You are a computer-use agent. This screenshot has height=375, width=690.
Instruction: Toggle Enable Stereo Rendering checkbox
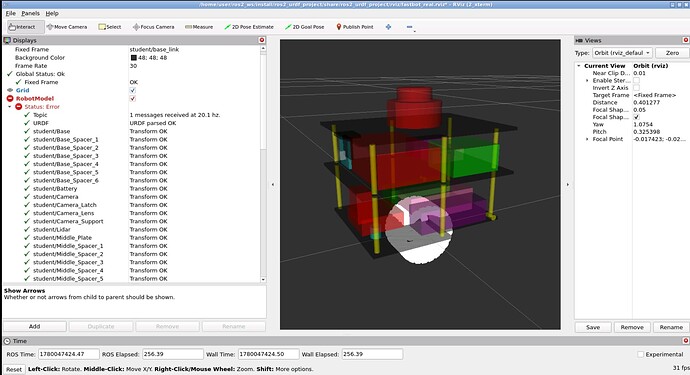(x=636, y=81)
